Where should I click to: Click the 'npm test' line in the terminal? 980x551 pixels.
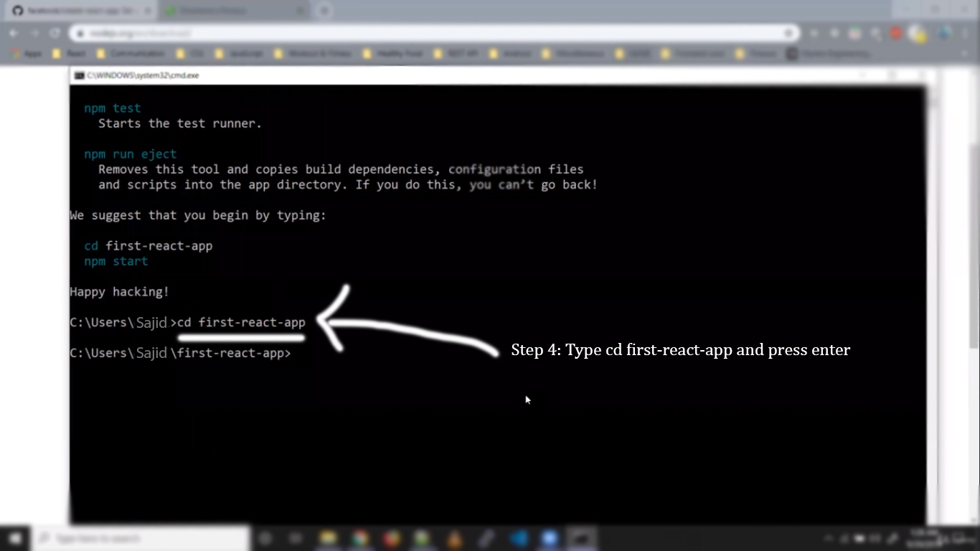point(113,108)
